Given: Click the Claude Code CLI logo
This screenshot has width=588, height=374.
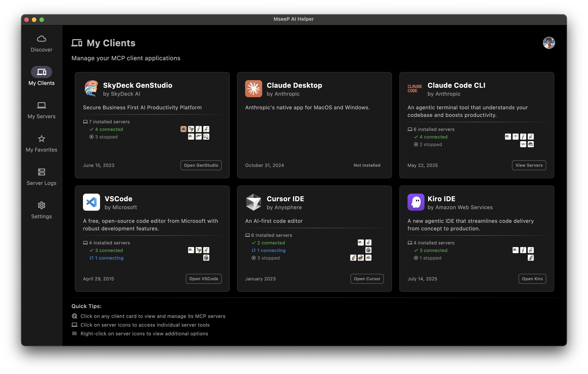Looking at the screenshot, I should coord(415,89).
